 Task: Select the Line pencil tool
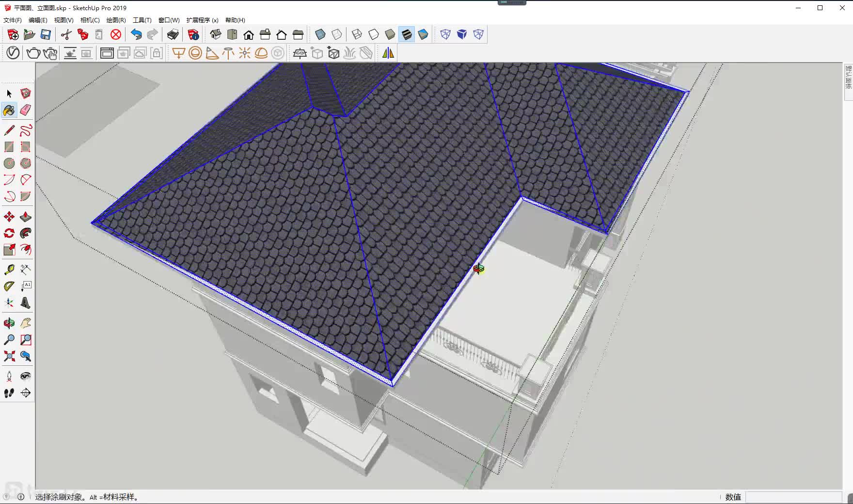pos(9,130)
